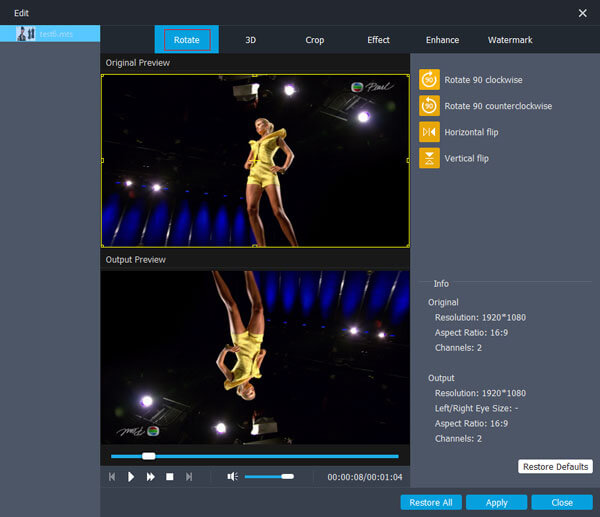The image size is (600, 517).
Task: Switch to the Effect tab
Action: pos(378,40)
